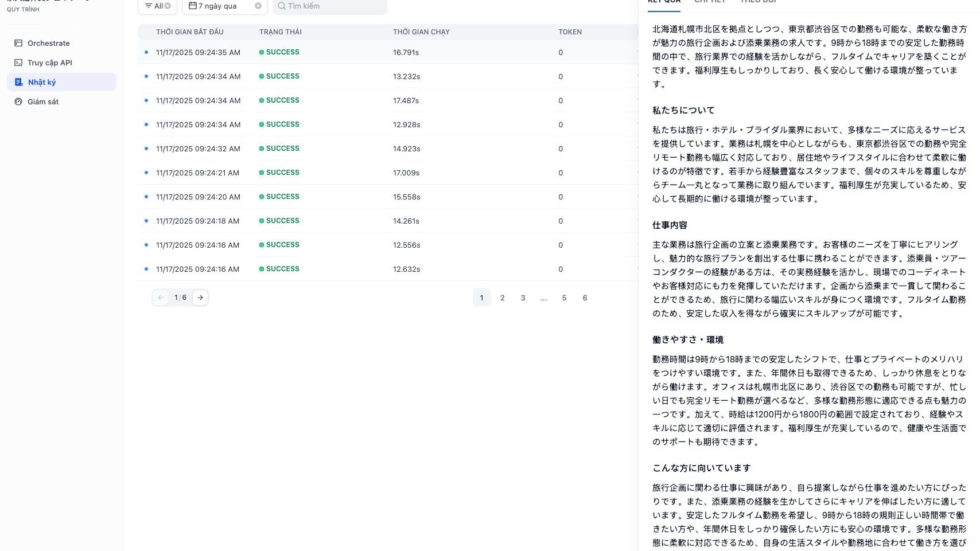Select the Truy cập API sidebar icon
980x551 pixels.
click(18, 62)
